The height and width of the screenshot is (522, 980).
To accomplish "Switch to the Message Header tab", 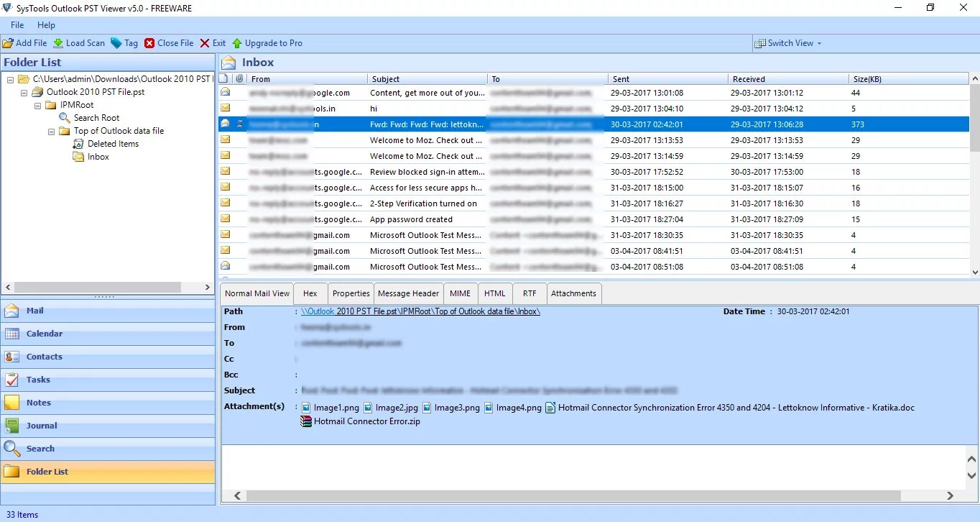I will tap(408, 293).
